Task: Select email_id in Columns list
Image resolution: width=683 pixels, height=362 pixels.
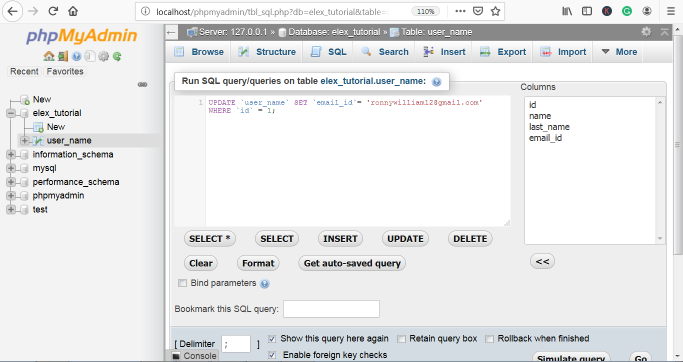Action: tap(545, 138)
